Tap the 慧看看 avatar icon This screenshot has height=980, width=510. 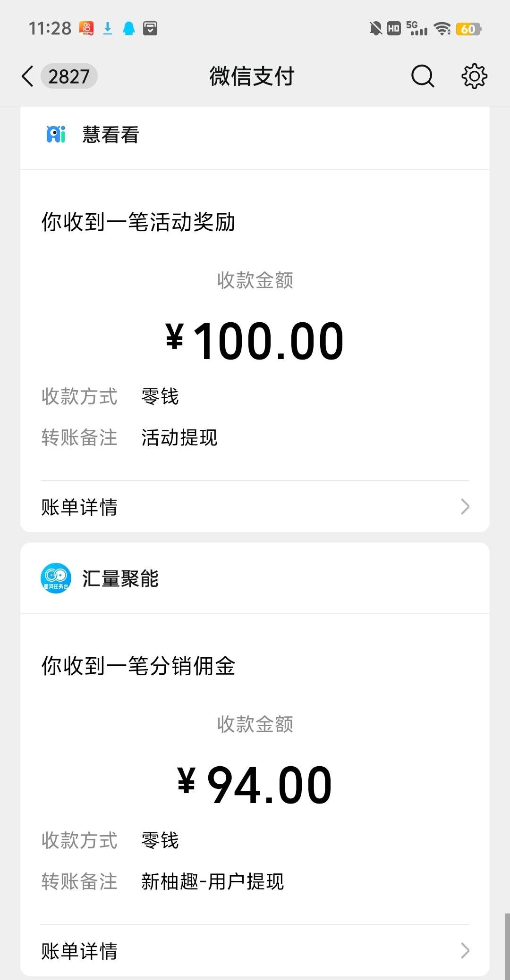[56, 134]
